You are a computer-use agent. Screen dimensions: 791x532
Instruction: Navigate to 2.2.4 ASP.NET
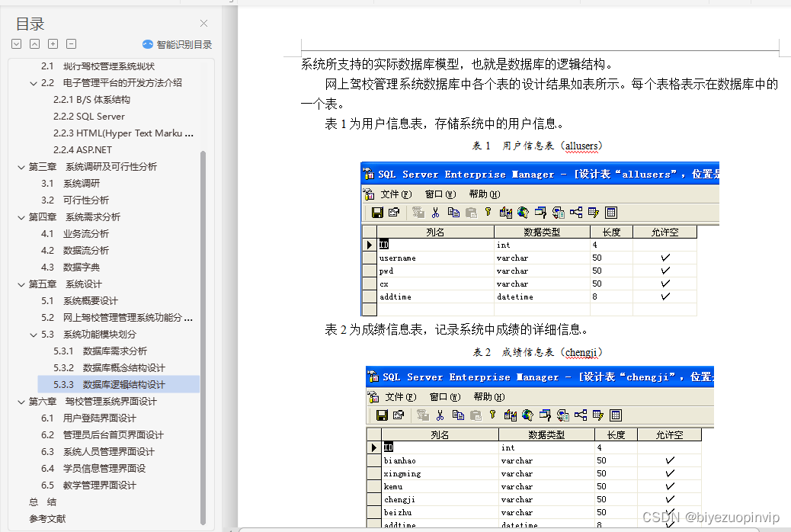coord(83,150)
